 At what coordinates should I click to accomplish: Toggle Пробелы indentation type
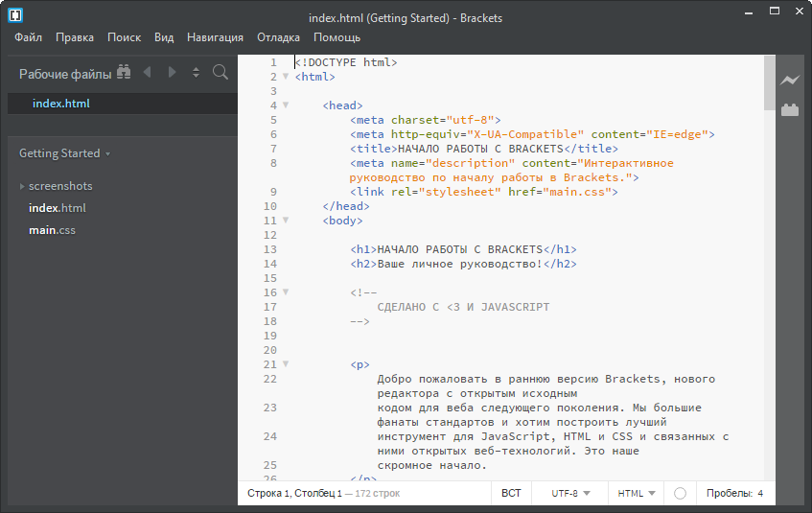(x=730, y=493)
